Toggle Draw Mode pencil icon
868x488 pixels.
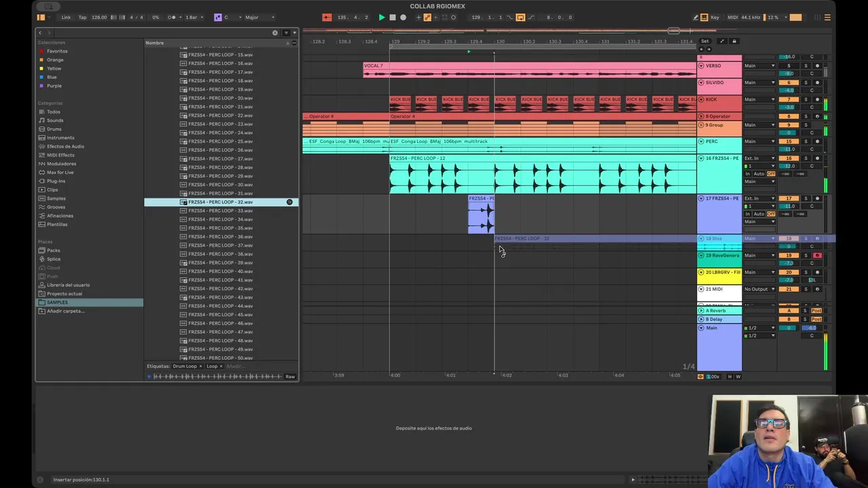click(x=696, y=18)
